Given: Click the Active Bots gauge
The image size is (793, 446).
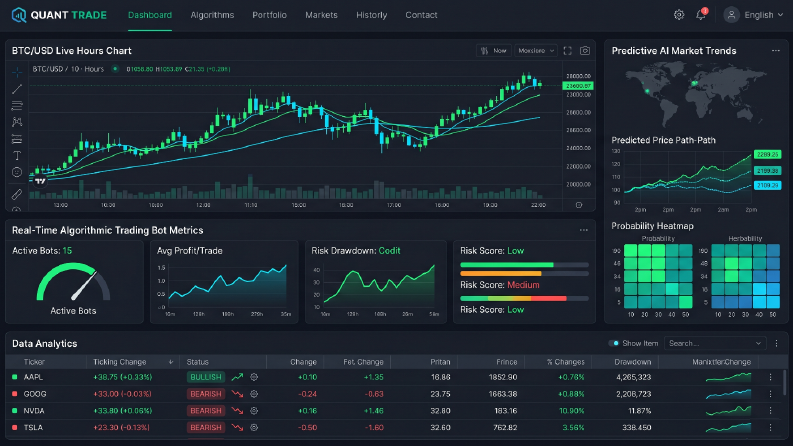Looking at the screenshot, I should click(73, 282).
